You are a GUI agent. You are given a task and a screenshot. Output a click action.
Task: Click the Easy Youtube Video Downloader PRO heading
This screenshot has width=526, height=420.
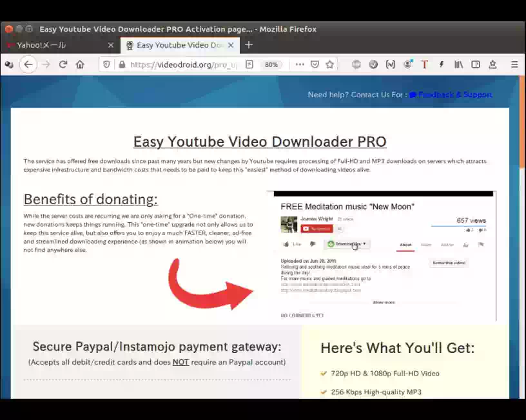point(260,142)
